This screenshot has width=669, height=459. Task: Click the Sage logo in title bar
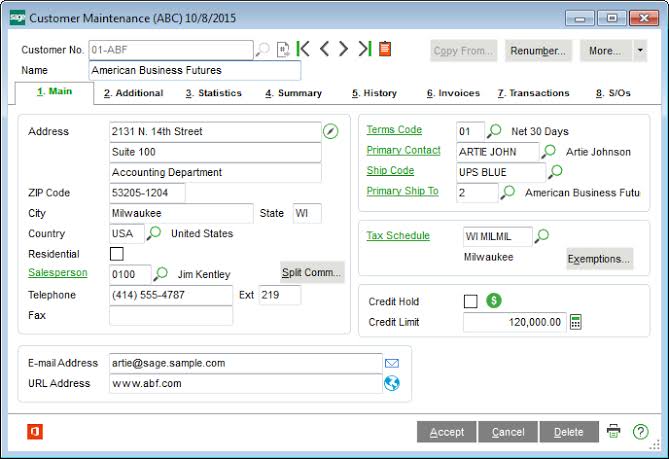coord(17,18)
